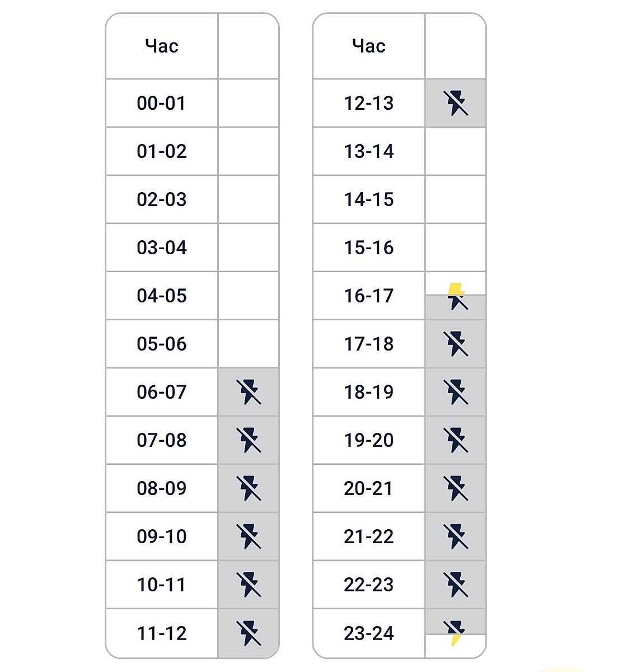Click the 17-18 hour label

tap(369, 344)
